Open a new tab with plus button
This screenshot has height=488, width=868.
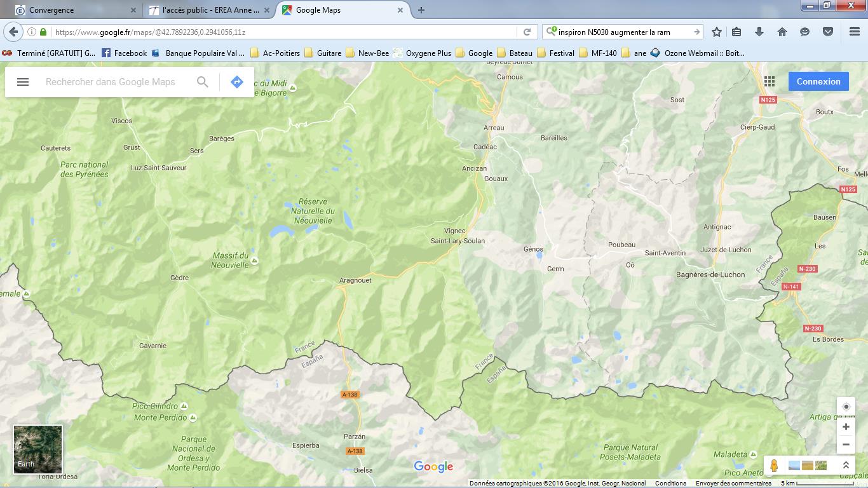pos(421,10)
